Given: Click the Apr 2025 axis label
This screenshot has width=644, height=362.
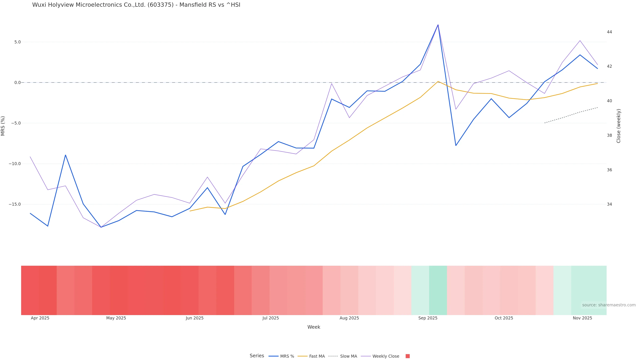Looking at the screenshot, I should click(40, 318).
